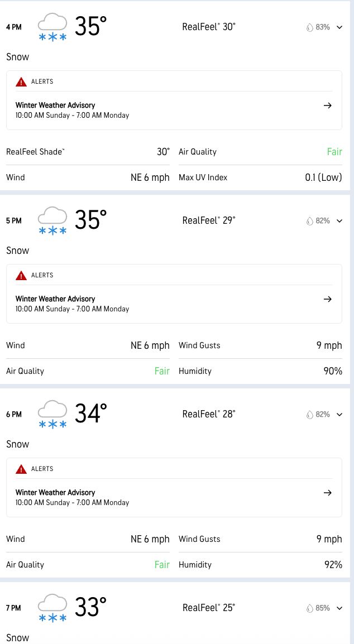Click the Fair air quality value at 4 PM
Image resolution: width=354 pixels, height=644 pixels.
click(x=334, y=152)
